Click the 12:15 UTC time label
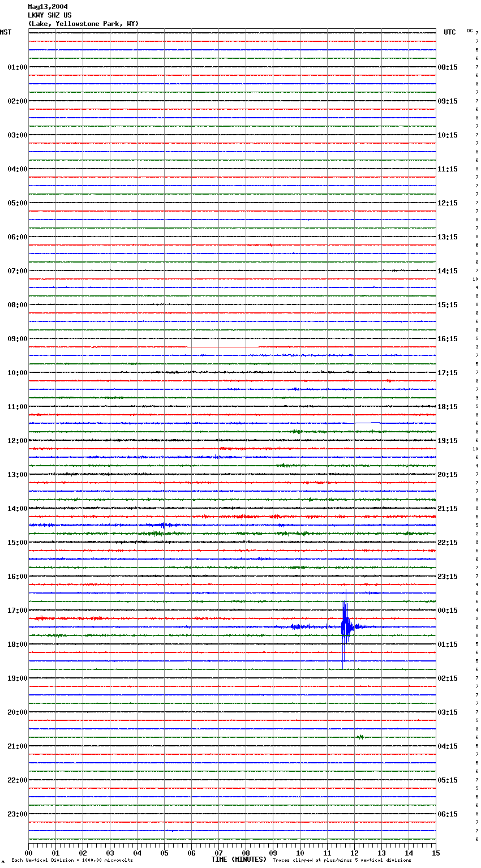 pos(448,203)
